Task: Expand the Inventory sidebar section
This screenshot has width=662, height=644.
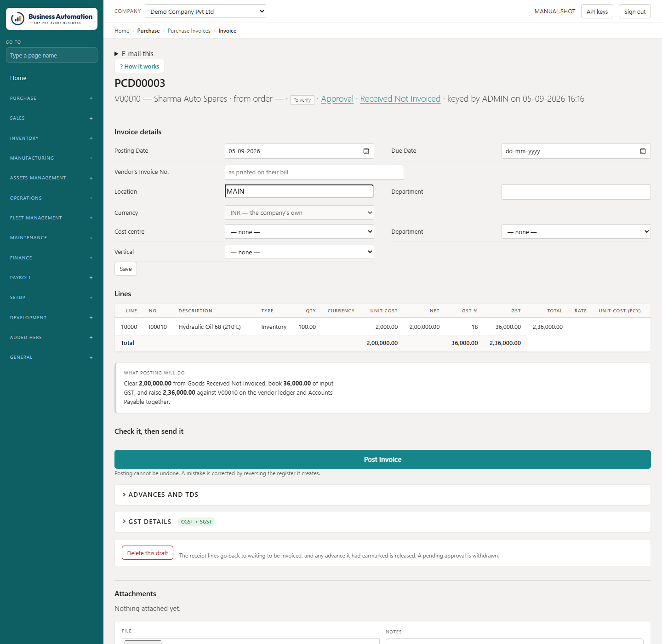Action: [51, 138]
